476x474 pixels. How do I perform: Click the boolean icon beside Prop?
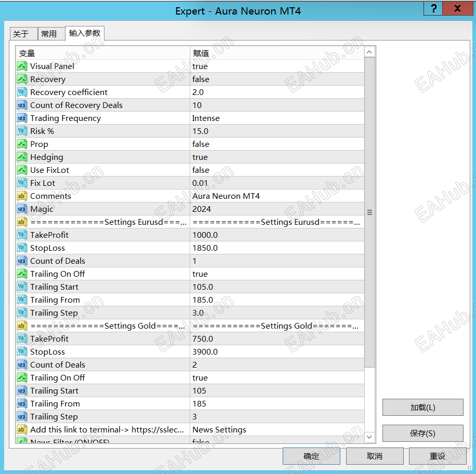click(x=22, y=144)
